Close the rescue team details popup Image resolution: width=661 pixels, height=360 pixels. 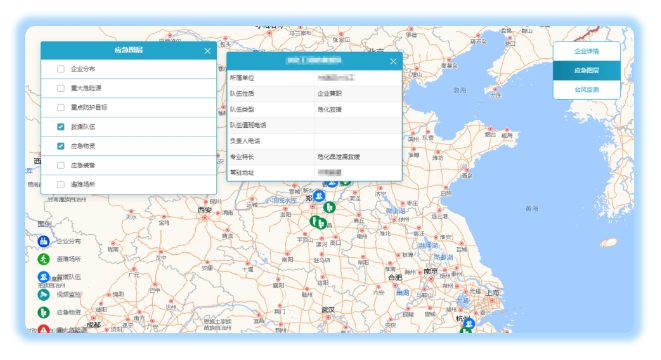(x=393, y=62)
